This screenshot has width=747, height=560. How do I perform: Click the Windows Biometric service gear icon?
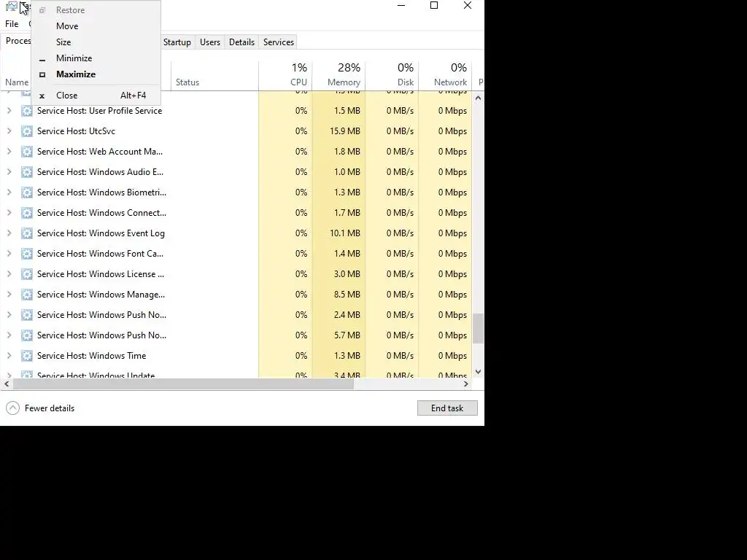pyautogui.click(x=27, y=192)
